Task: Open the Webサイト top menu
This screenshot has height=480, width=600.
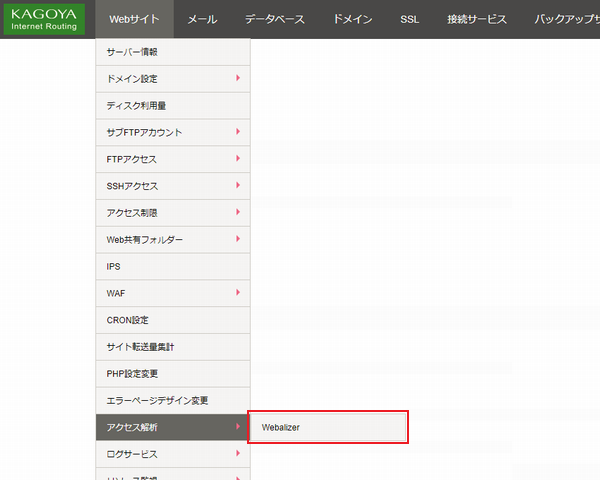Action: click(134, 19)
